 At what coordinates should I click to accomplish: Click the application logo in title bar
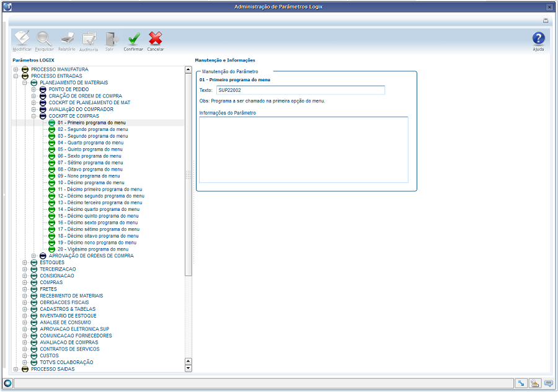point(7,7)
